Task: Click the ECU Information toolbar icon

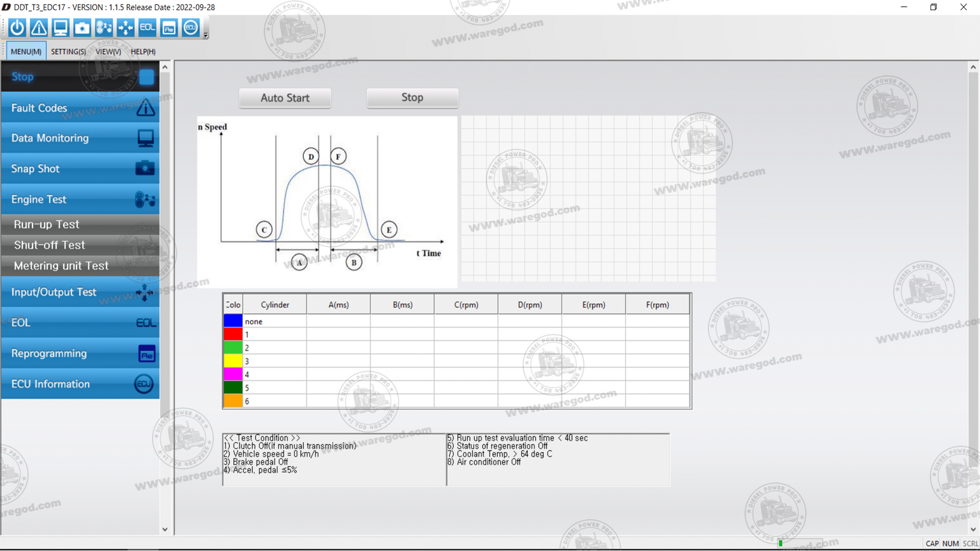Action: pos(190,27)
